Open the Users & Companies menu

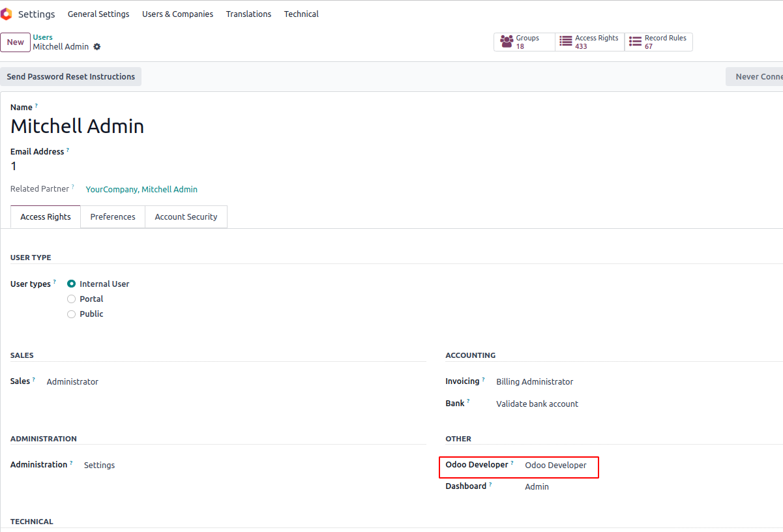177,14
